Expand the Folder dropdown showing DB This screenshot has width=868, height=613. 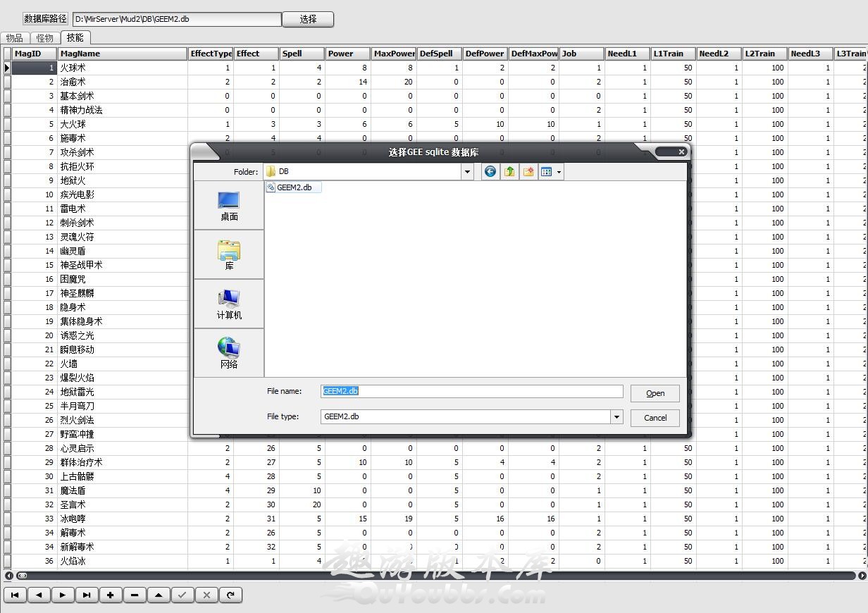[466, 171]
